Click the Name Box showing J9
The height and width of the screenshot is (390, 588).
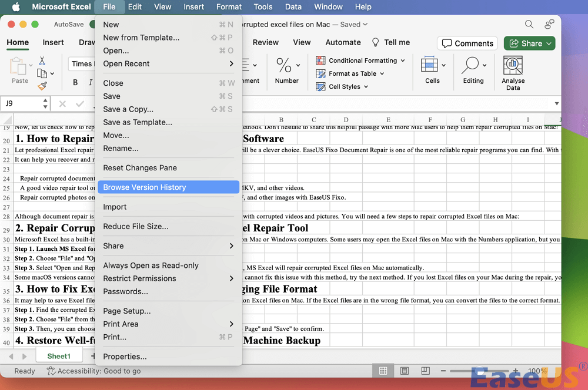21,103
